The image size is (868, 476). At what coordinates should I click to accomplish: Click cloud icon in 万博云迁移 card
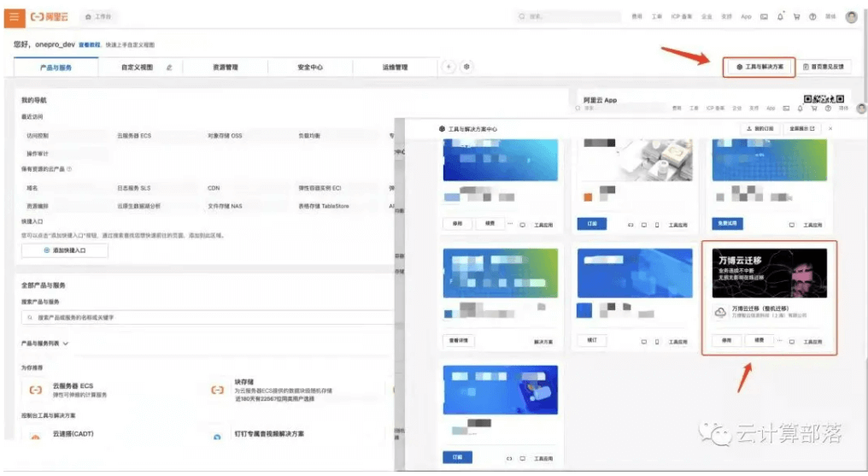point(720,312)
